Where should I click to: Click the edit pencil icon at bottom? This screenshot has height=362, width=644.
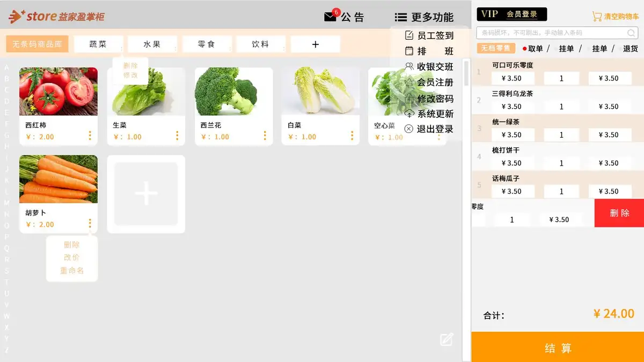point(447,339)
